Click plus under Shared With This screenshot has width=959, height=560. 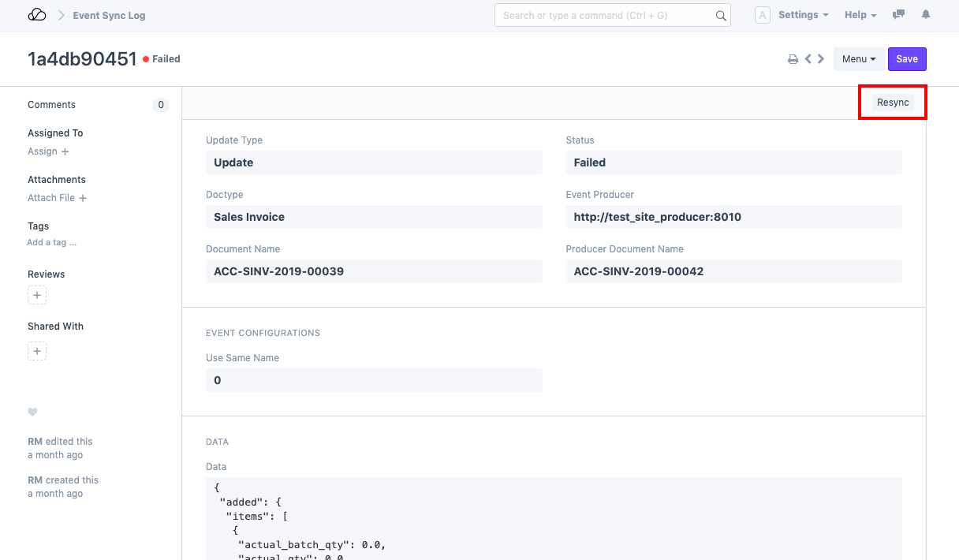(x=37, y=351)
